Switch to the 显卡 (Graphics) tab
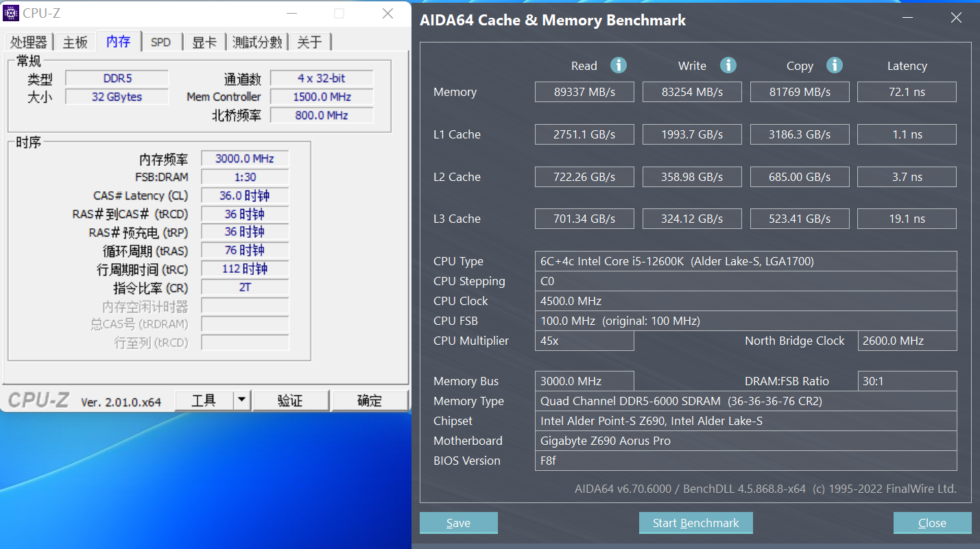The width and height of the screenshot is (980, 549). click(204, 41)
